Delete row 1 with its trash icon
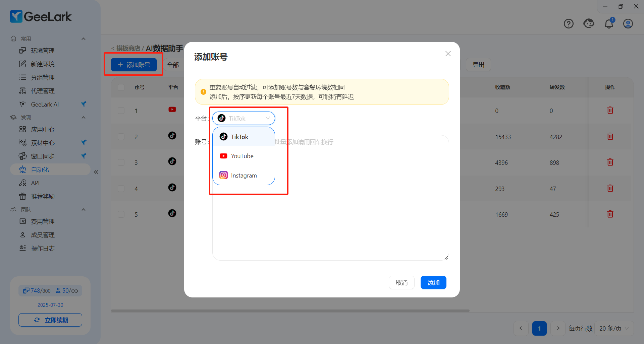This screenshot has height=344, width=644. 610,110
